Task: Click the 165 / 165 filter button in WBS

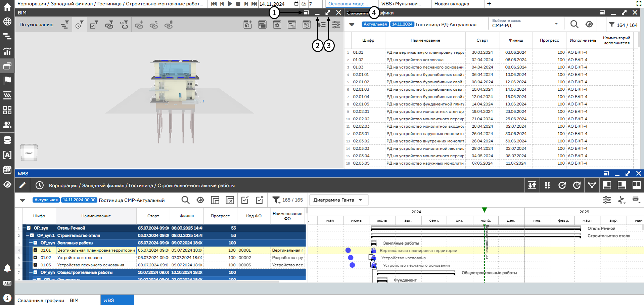Action: (287, 200)
